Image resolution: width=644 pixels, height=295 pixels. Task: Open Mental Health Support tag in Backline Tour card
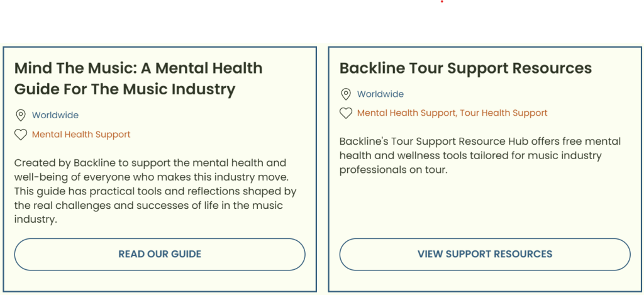pos(407,113)
